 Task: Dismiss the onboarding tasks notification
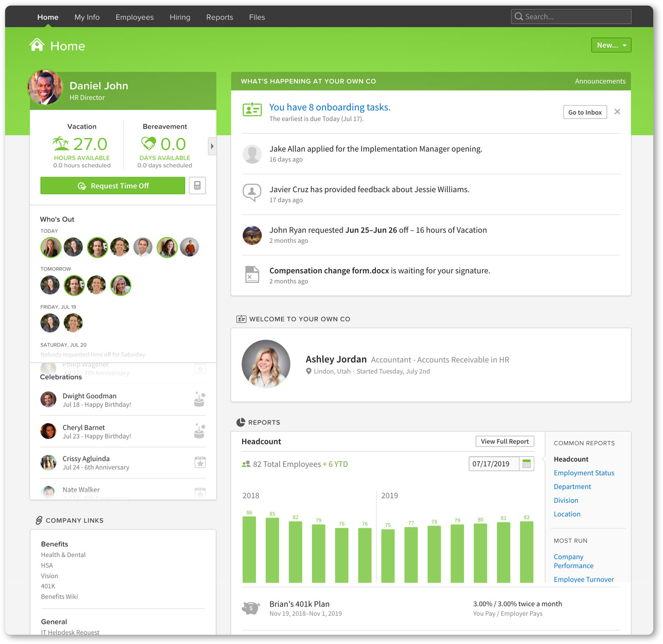click(617, 112)
